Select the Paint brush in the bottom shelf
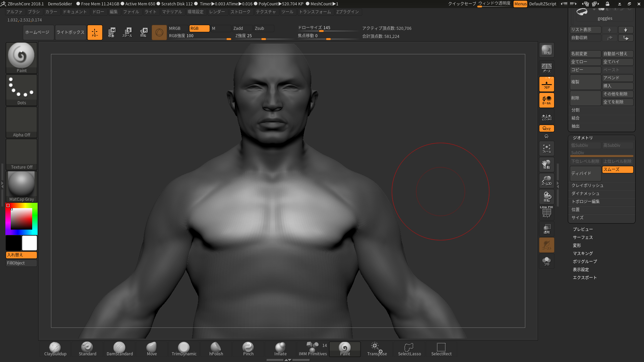 coord(345,349)
